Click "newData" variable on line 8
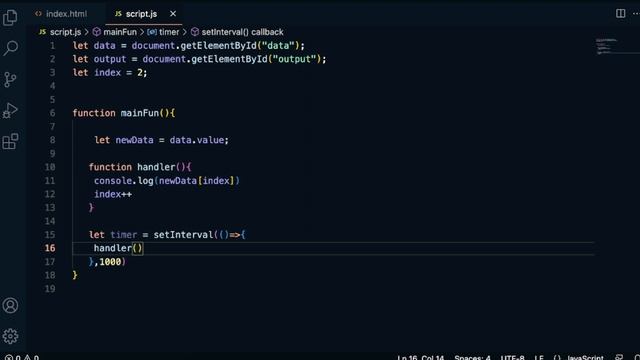640x360 pixels. tap(134, 140)
